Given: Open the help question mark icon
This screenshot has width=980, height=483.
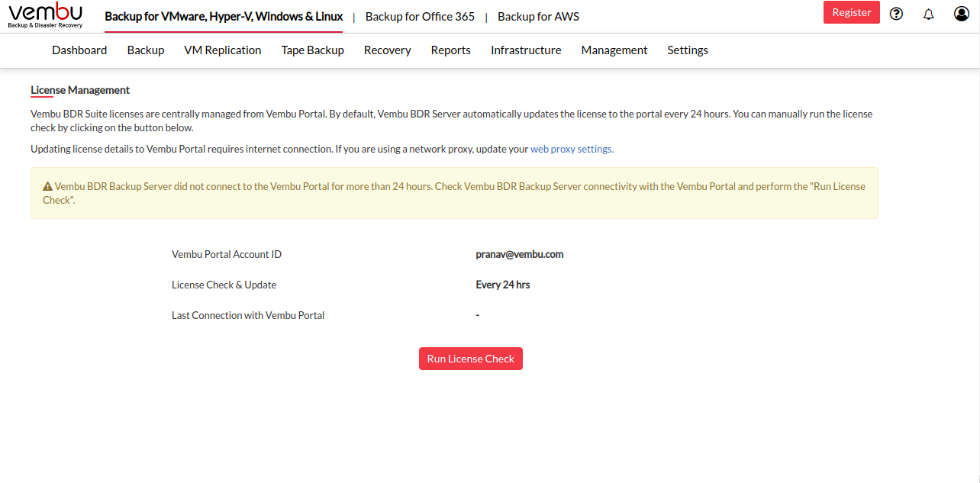Looking at the screenshot, I should (897, 14).
